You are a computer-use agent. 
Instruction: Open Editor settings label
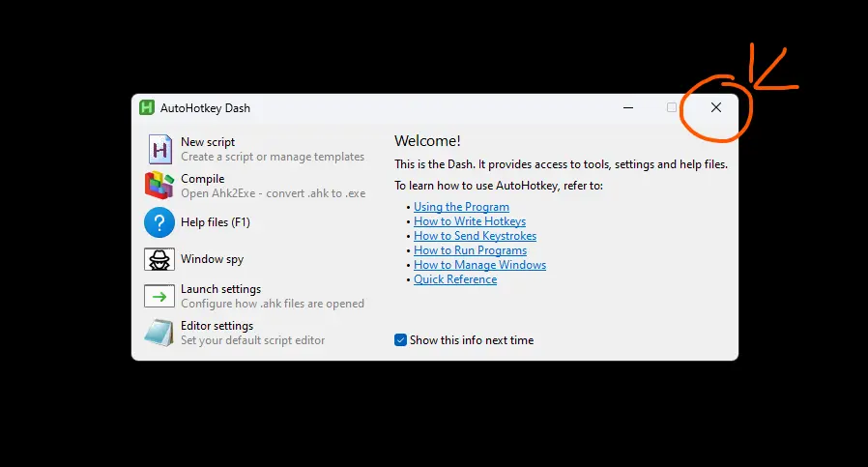point(217,325)
